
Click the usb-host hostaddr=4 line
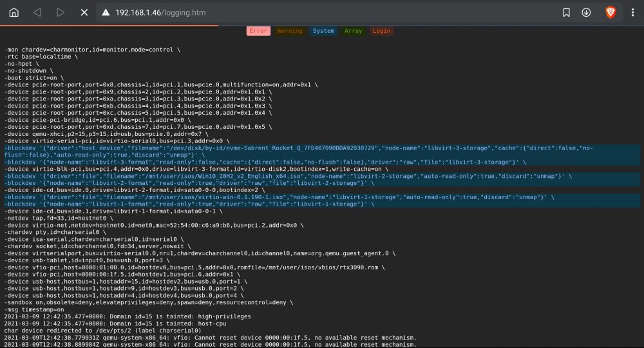tap(124, 295)
